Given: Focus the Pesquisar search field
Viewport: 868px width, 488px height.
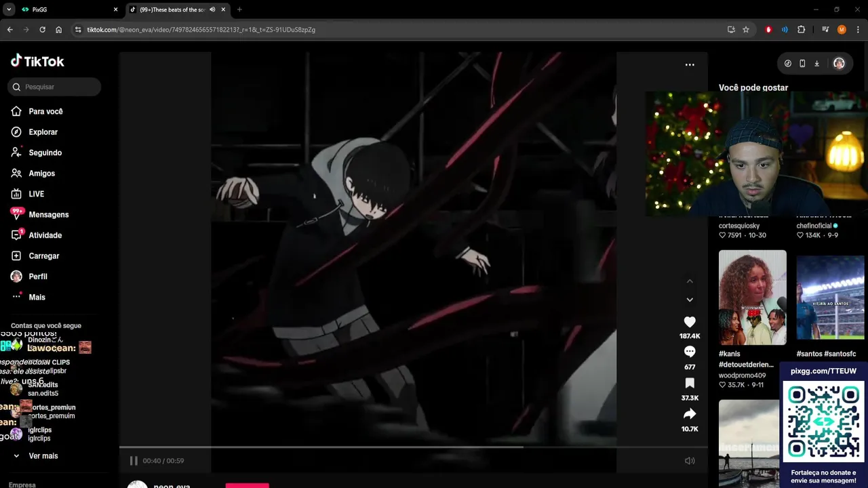Looking at the screenshot, I should (x=54, y=87).
